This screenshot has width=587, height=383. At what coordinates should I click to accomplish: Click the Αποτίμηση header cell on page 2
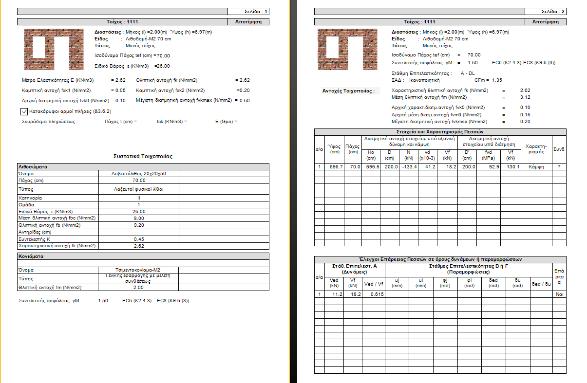545,22
